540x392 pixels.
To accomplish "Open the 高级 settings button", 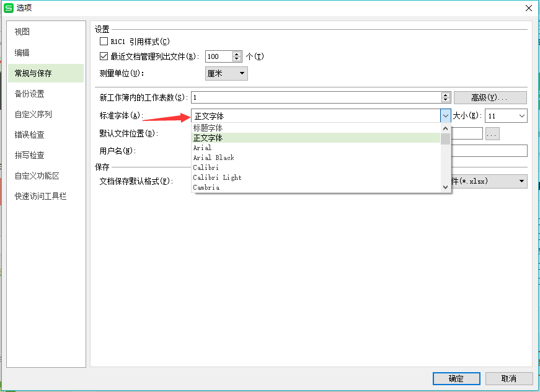I will 490,97.
